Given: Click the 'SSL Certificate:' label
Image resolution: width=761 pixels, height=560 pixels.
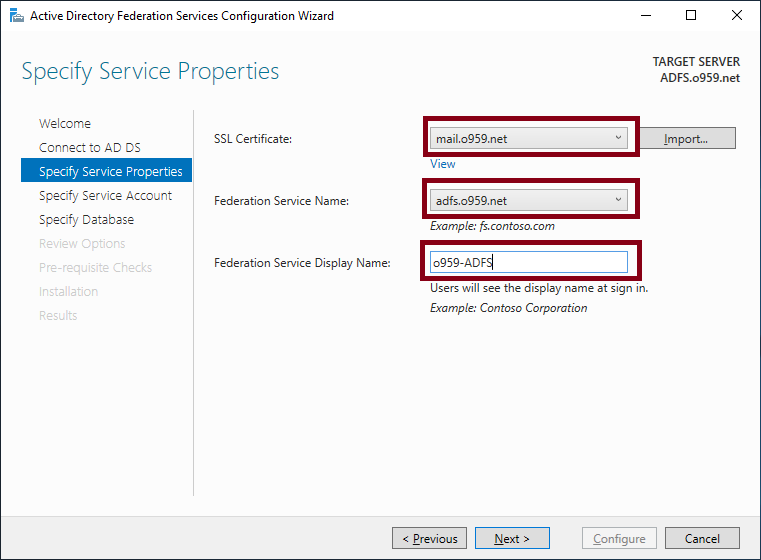Looking at the screenshot, I should 253,139.
